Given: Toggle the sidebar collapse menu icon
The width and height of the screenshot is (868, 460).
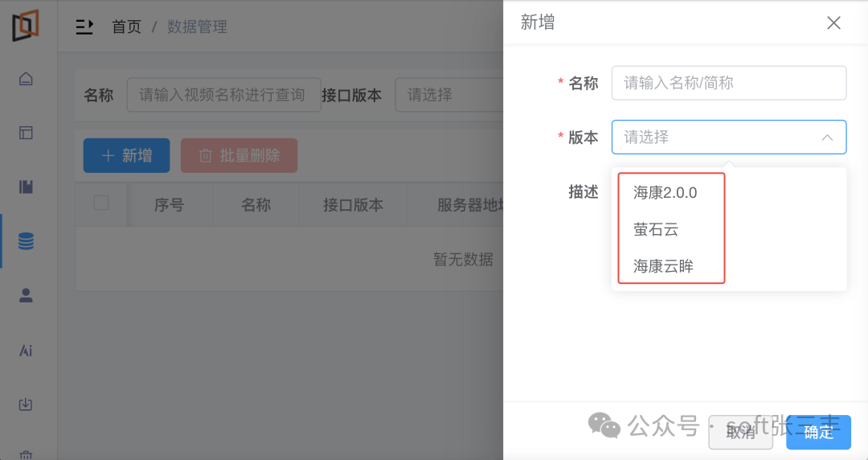Looking at the screenshot, I should (x=84, y=27).
